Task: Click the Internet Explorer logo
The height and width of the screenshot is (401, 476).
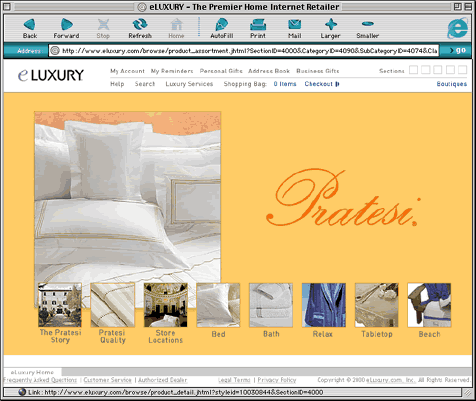Action: coord(457,28)
